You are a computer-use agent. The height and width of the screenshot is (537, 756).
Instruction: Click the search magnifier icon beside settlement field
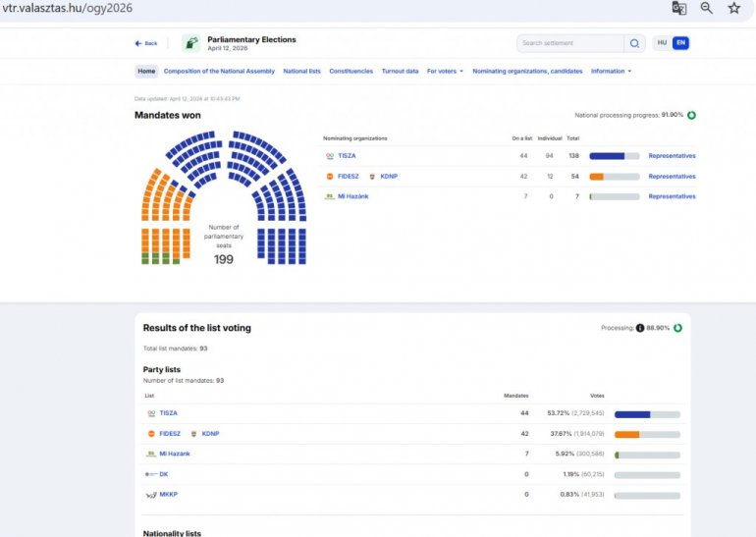pos(635,43)
